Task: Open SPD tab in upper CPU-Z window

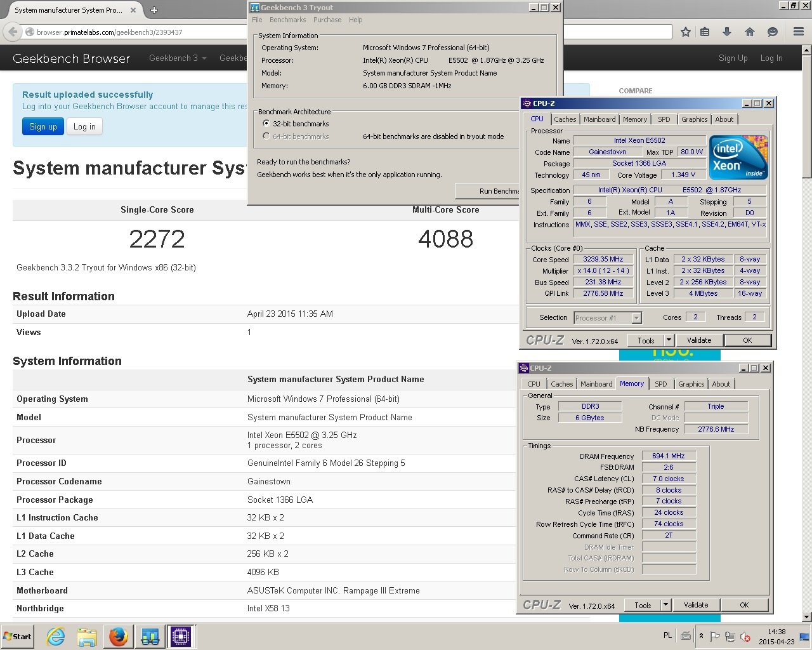Action: [x=664, y=119]
